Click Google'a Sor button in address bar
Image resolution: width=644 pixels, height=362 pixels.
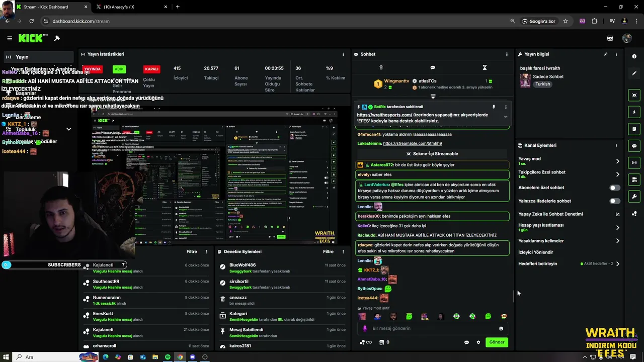click(x=538, y=21)
